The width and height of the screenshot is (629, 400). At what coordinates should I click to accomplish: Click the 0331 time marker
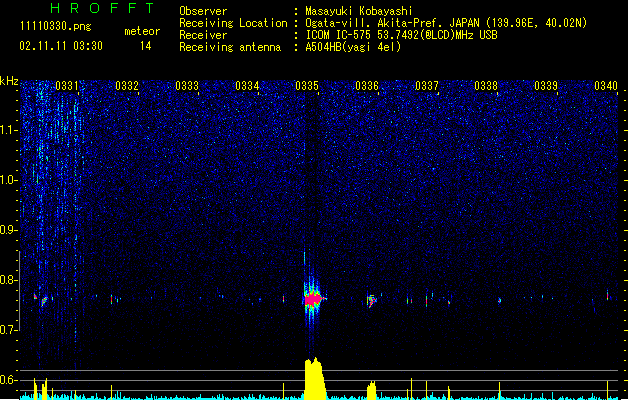(67, 86)
